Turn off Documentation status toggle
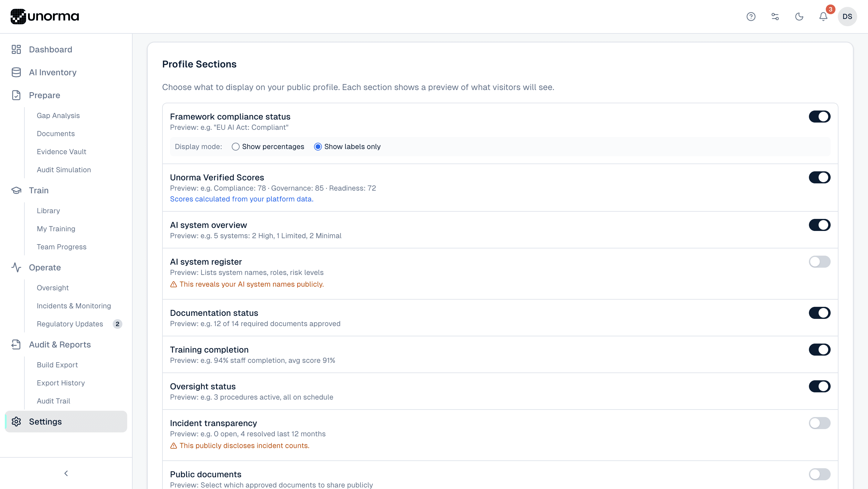This screenshot has height=489, width=868. pyautogui.click(x=819, y=313)
